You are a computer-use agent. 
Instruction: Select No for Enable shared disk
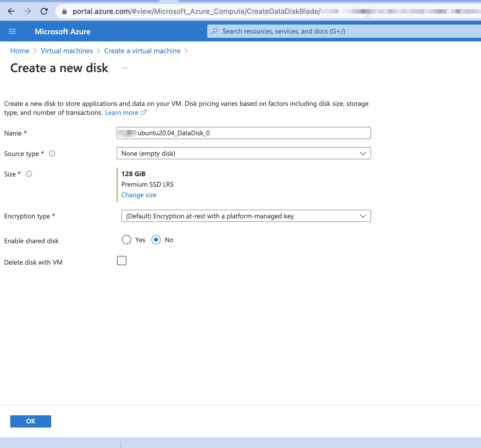(x=156, y=240)
